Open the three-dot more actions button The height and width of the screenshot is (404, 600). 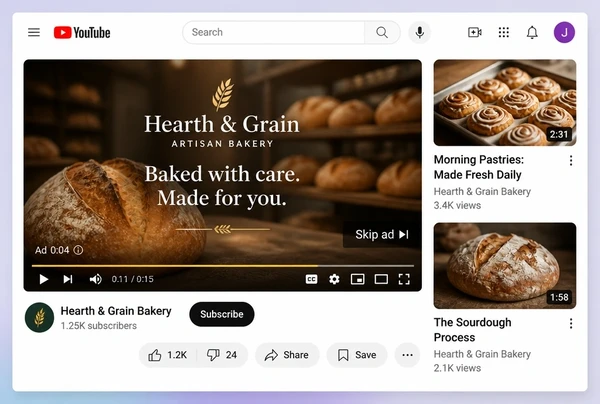pyautogui.click(x=408, y=355)
